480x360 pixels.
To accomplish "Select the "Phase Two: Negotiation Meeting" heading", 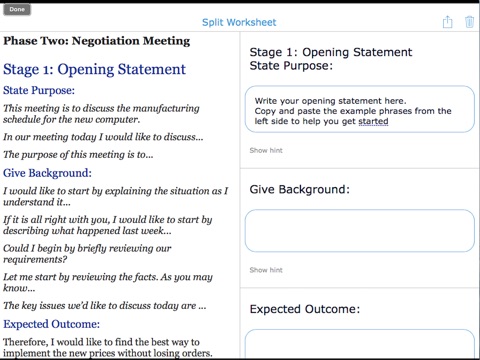I will coord(97,41).
